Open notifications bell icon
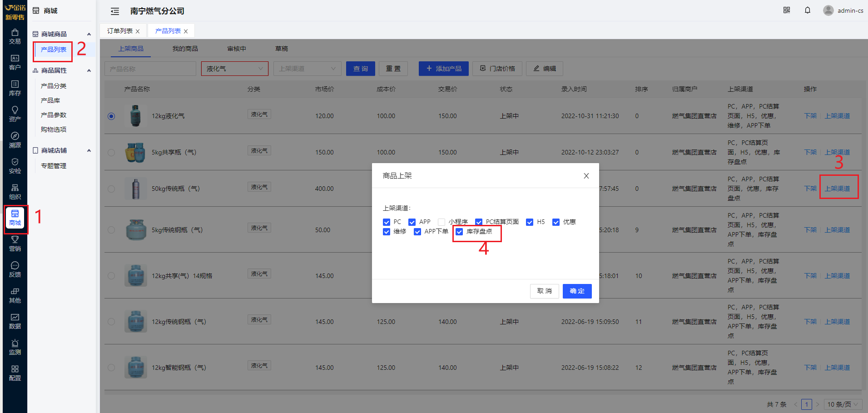The width and height of the screenshot is (868, 413). (x=808, y=10)
